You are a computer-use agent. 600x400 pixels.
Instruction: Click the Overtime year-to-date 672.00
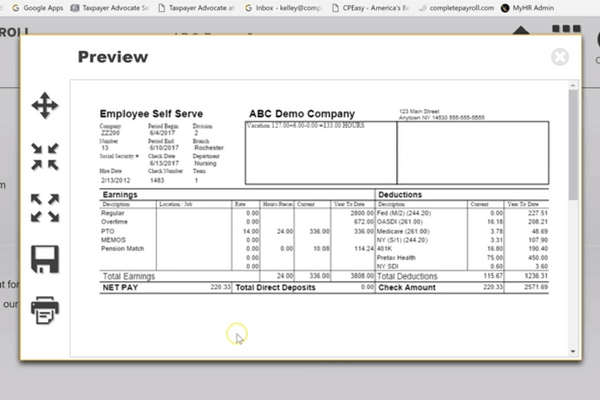364,222
